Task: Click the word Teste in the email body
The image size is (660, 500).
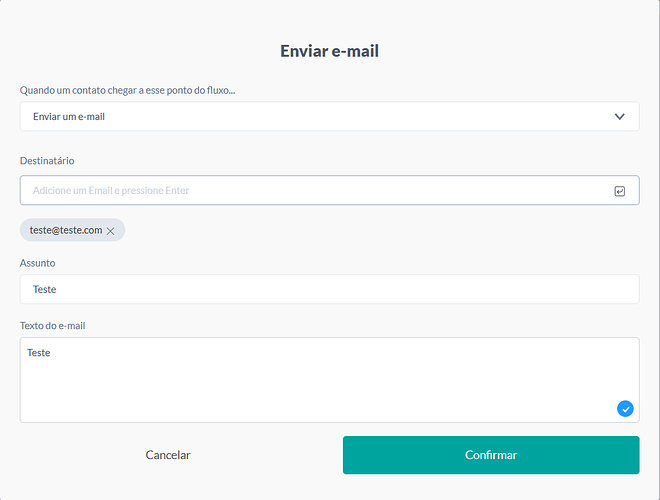Action: pos(39,353)
